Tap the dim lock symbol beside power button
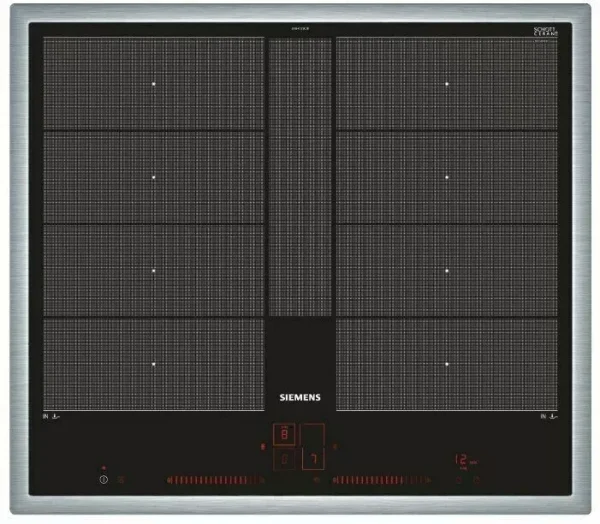 click(x=121, y=479)
